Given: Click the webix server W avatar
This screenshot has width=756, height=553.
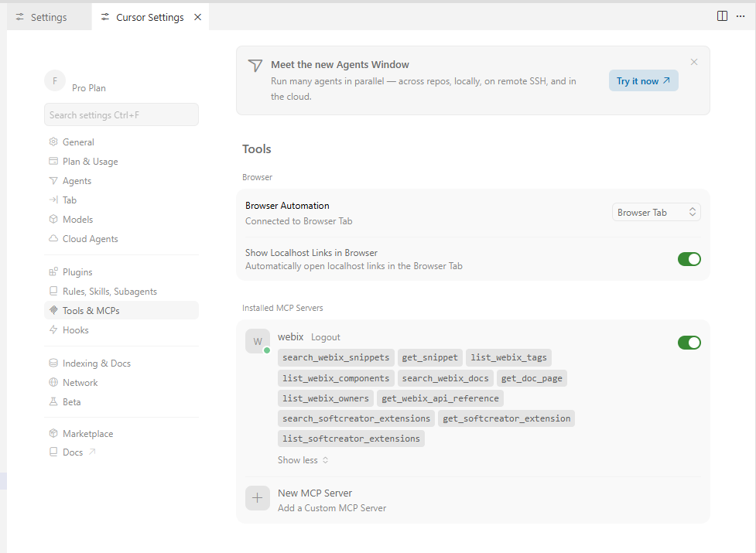Looking at the screenshot, I should tap(258, 341).
